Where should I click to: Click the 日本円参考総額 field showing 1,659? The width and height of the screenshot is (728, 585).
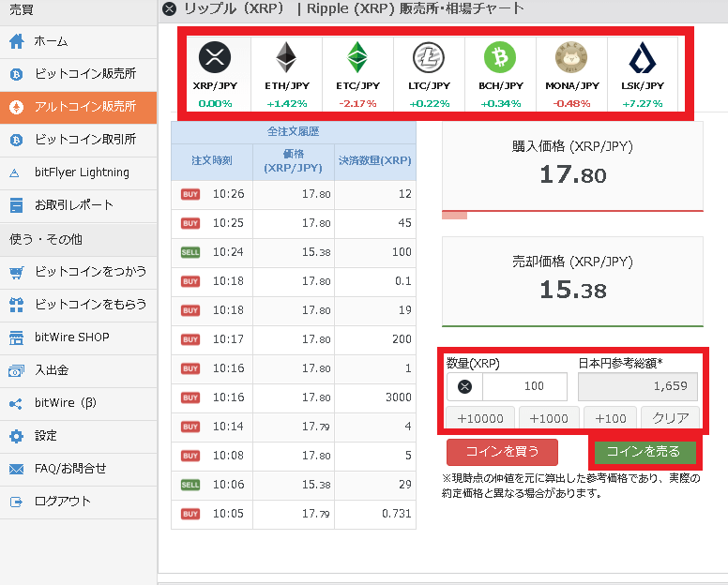click(x=637, y=386)
